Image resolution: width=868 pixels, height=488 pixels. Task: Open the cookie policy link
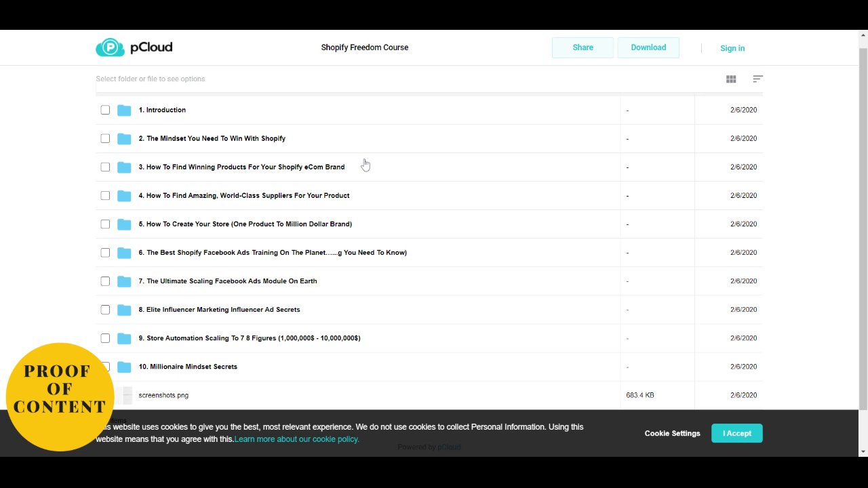point(297,439)
